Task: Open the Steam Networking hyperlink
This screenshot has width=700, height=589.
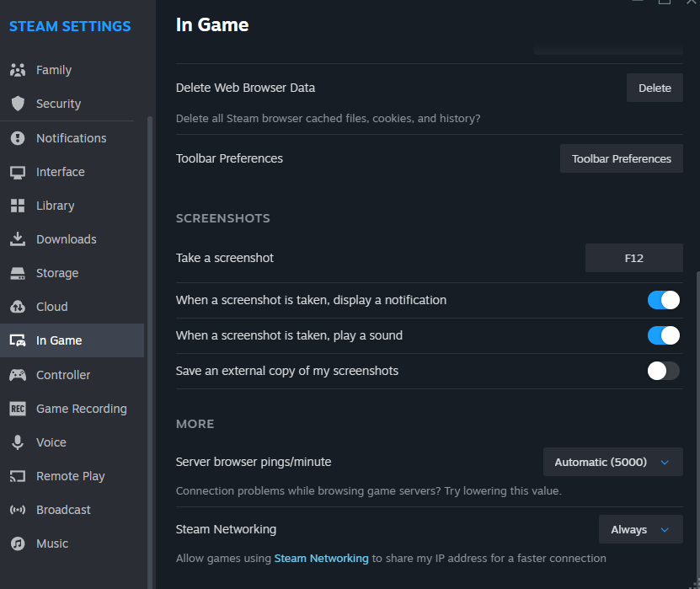Action: (322, 558)
